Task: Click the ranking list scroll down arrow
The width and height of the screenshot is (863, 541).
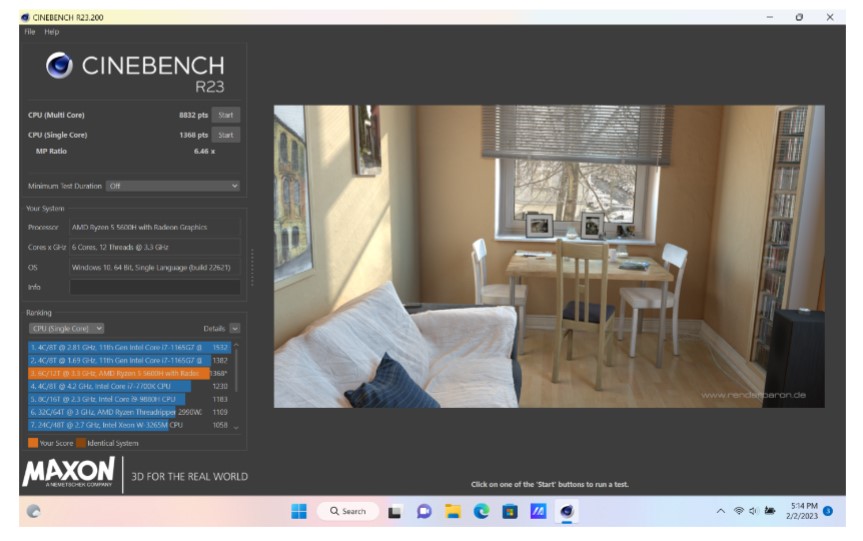Action: [x=236, y=428]
